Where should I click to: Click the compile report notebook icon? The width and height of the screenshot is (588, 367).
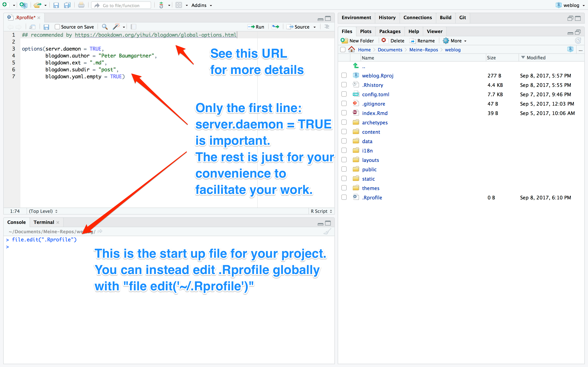tap(133, 27)
